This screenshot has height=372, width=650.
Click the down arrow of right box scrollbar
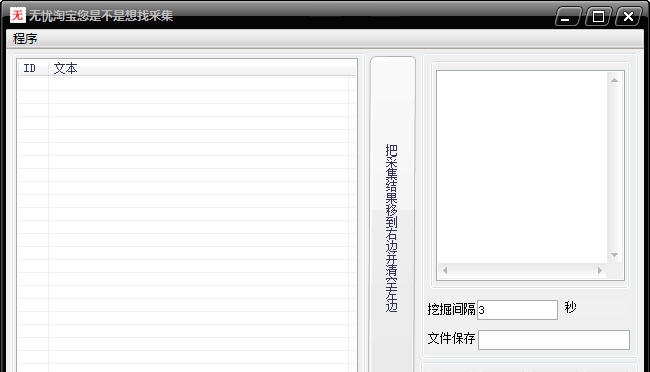point(614,255)
